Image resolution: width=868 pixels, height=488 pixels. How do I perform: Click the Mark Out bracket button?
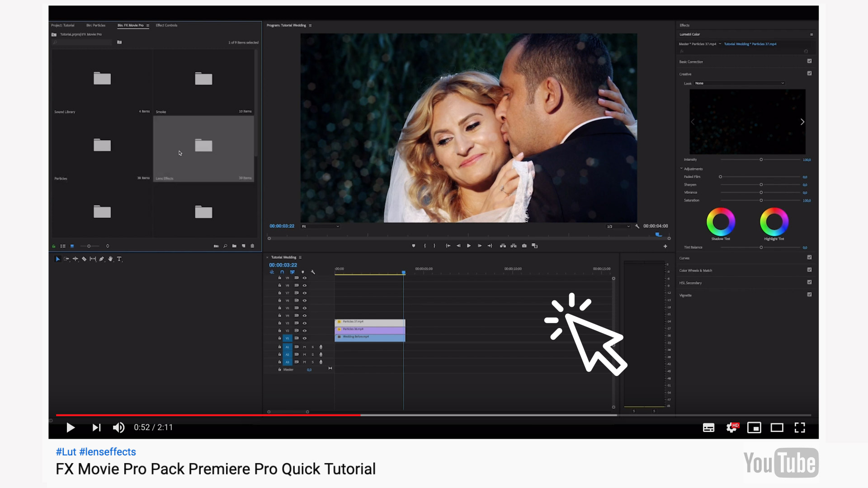(x=434, y=246)
